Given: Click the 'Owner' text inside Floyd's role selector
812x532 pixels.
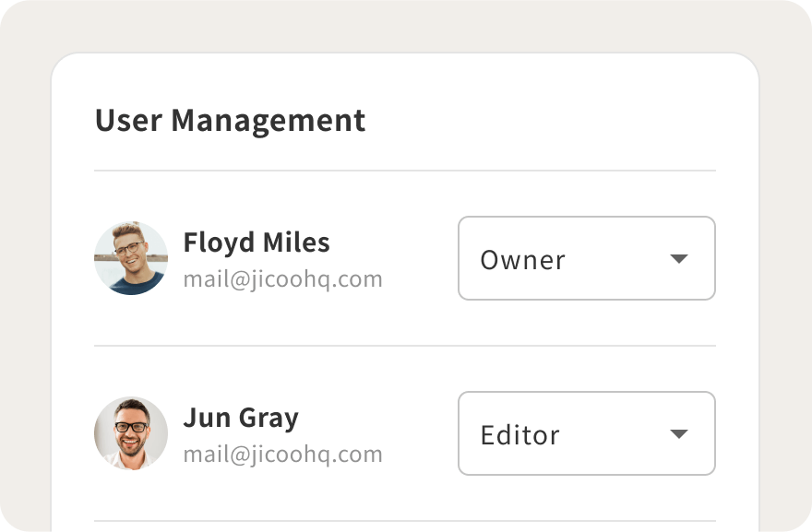Looking at the screenshot, I should coord(522,260).
